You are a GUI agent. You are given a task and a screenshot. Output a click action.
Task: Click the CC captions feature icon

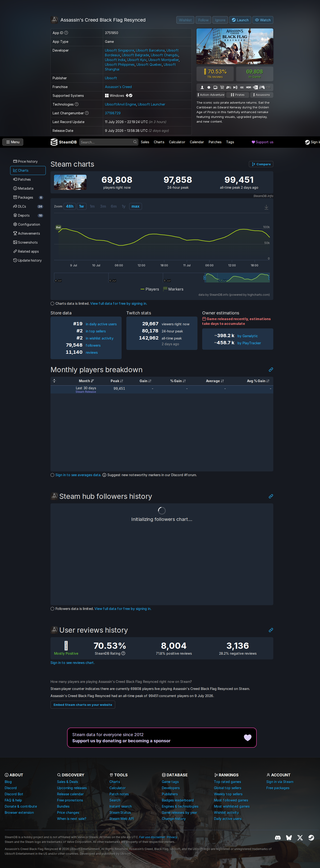242,87
